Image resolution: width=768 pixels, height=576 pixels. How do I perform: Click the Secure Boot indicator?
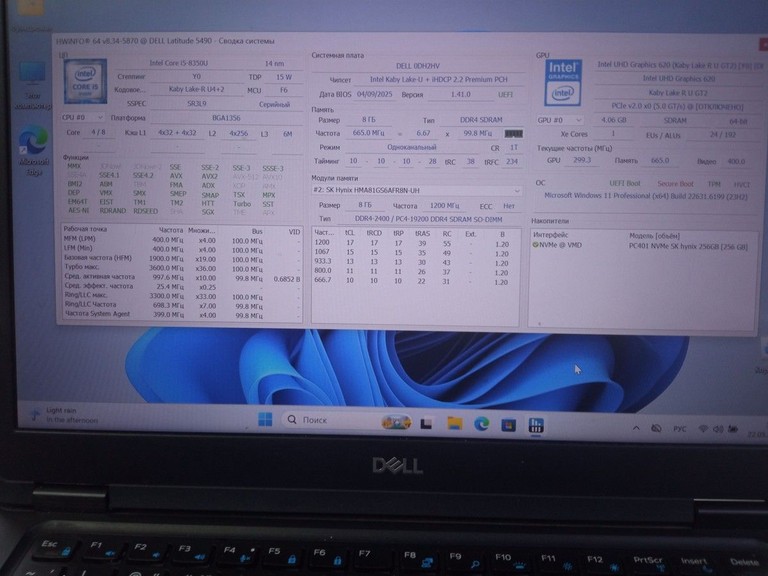pyautogui.click(x=675, y=184)
